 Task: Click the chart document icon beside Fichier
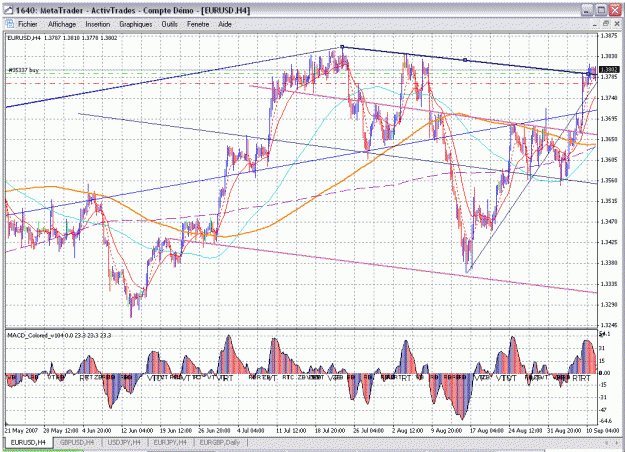pos(10,24)
